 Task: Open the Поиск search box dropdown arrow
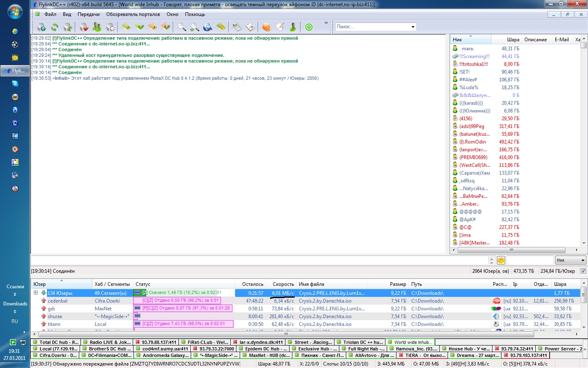click(413, 27)
